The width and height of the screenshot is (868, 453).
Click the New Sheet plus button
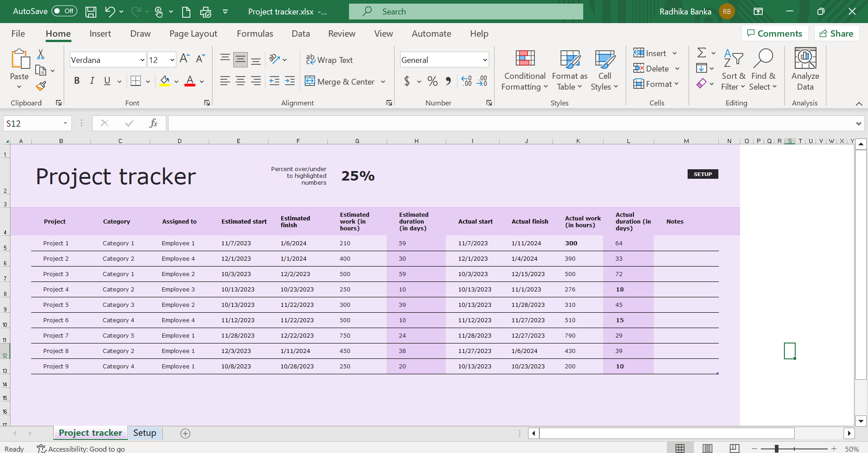tap(185, 433)
